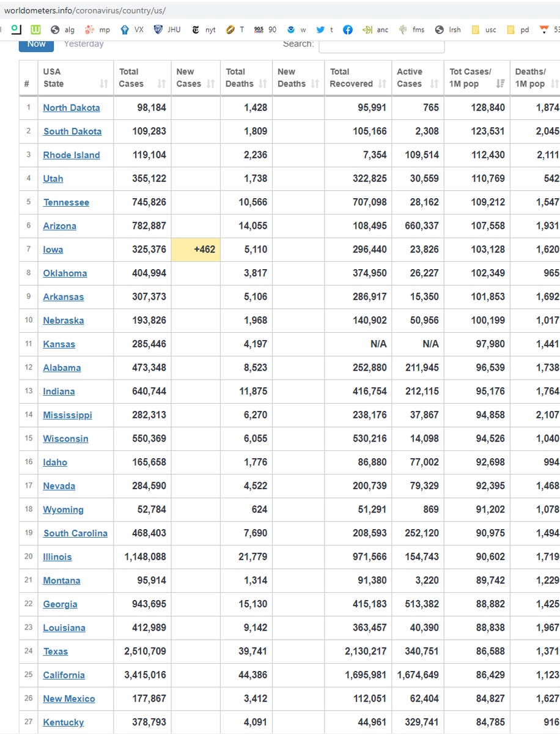Click Iowa's highlighted +462 new cases cell
560x734 pixels.
tap(196, 250)
